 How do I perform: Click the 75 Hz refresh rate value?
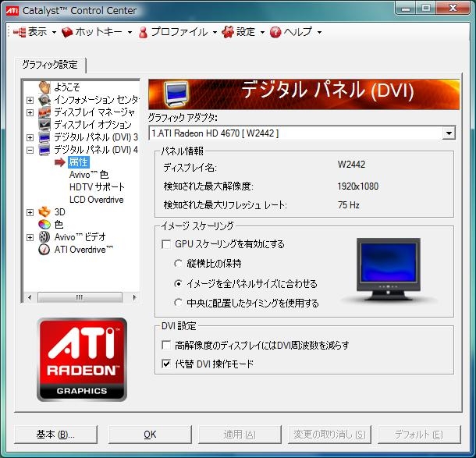click(349, 205)
